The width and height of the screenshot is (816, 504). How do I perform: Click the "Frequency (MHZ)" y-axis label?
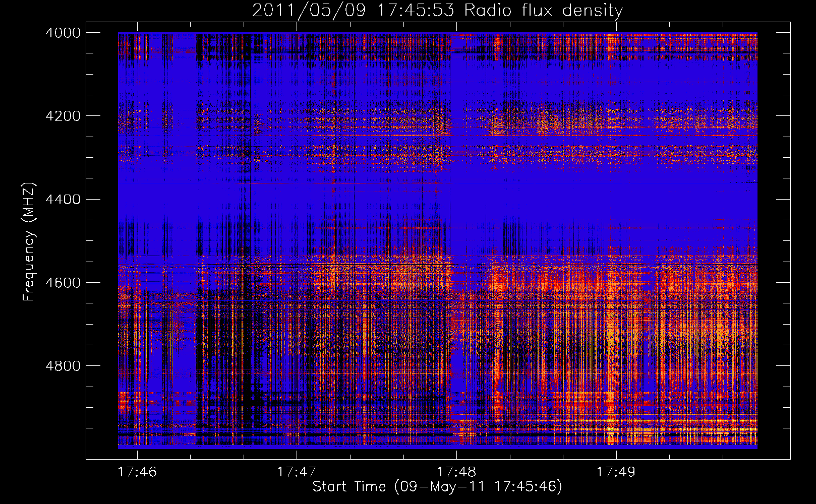pyautogui.click(x=29, y=242)
